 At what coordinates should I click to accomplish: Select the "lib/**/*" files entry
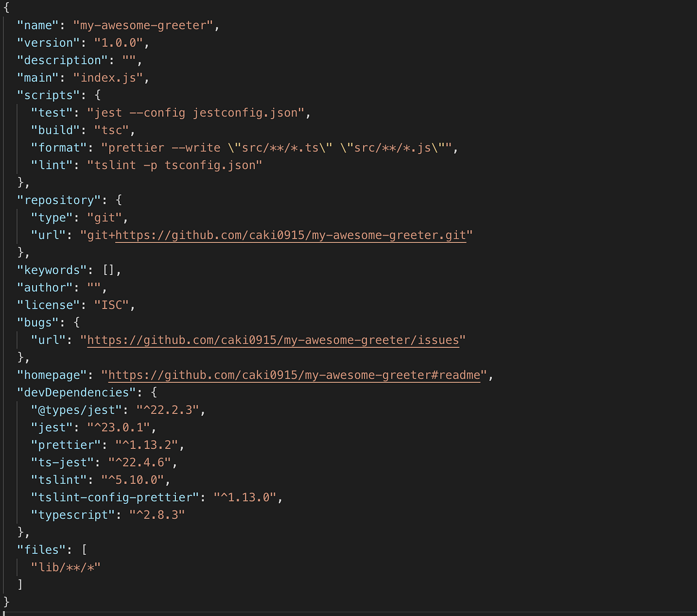66,566
